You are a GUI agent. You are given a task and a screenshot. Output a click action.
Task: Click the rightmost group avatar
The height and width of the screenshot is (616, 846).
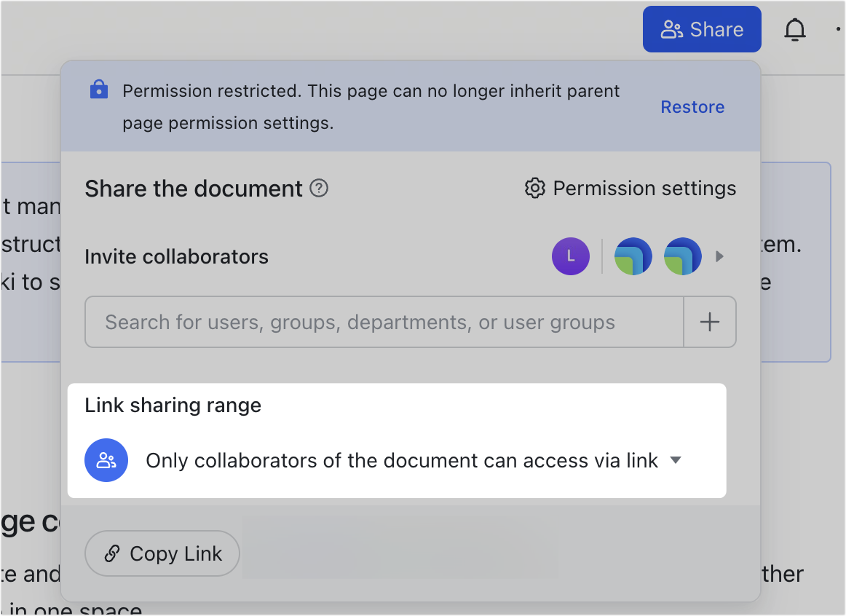click(x=682, y=256)
